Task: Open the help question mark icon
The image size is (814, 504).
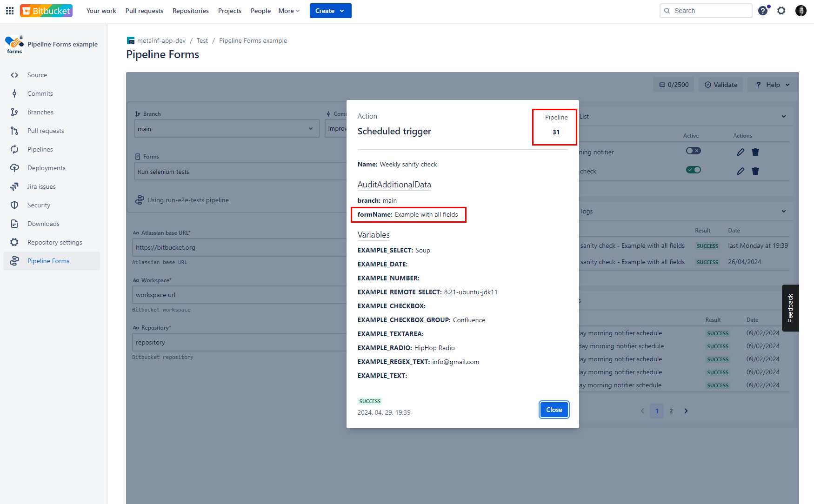Action: (x=763, y=11)
